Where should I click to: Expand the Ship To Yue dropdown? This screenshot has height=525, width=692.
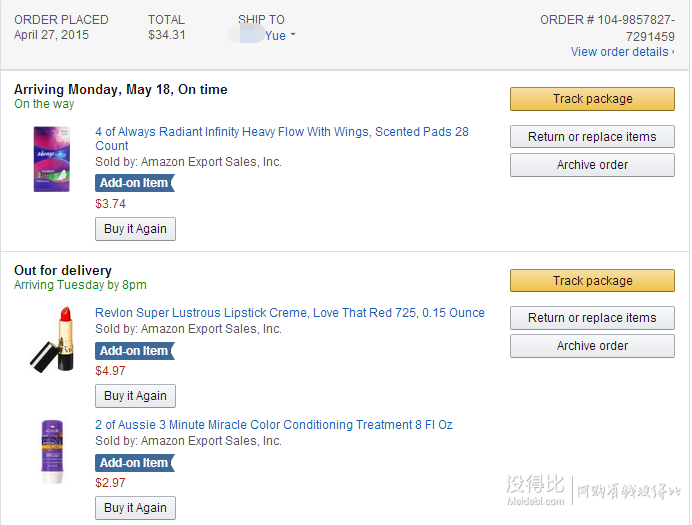point(280,35)
